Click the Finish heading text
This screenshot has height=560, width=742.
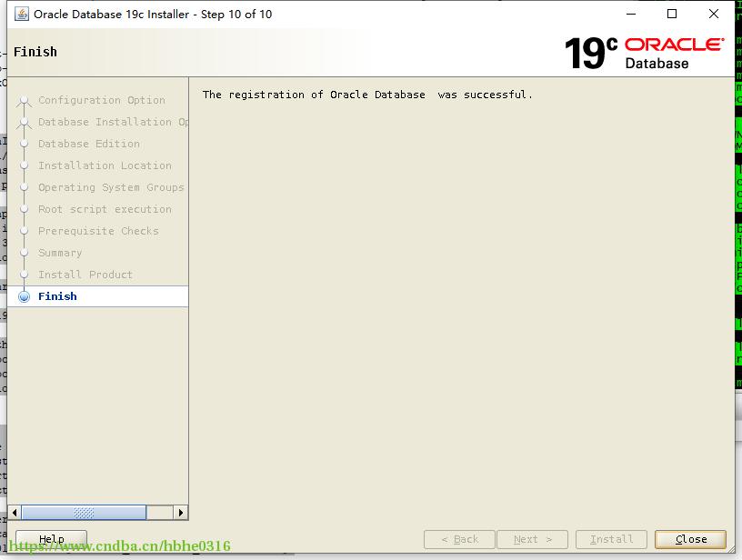point(35,52)
